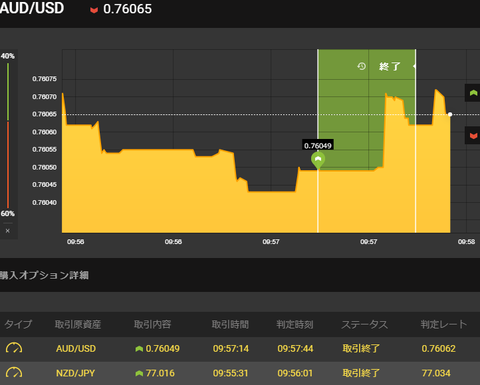
Task: Click the green High arrow button on chart
Action: [x=473, y=93]
